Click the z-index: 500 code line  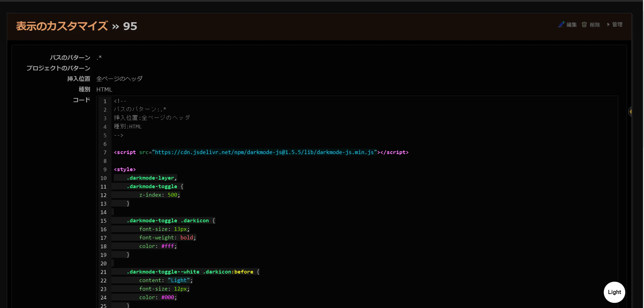point(160,195)
